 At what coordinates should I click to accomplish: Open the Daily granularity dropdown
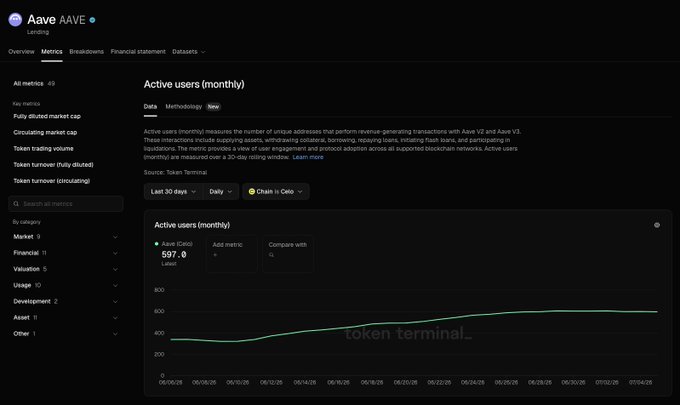tap(221, 192)
